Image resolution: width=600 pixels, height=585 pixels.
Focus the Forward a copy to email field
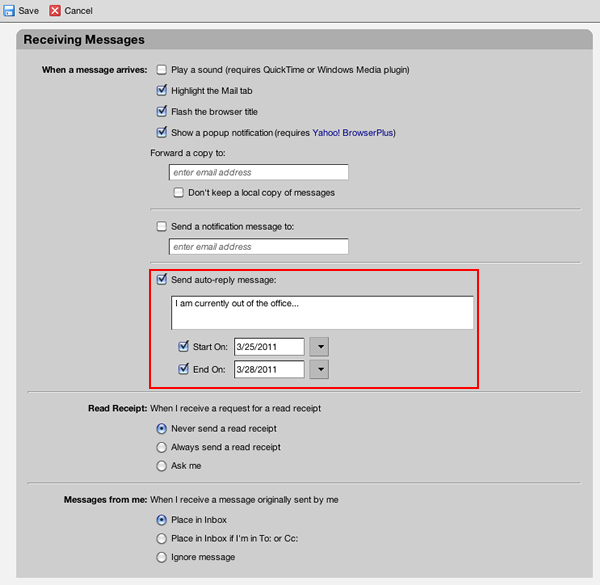259,172
